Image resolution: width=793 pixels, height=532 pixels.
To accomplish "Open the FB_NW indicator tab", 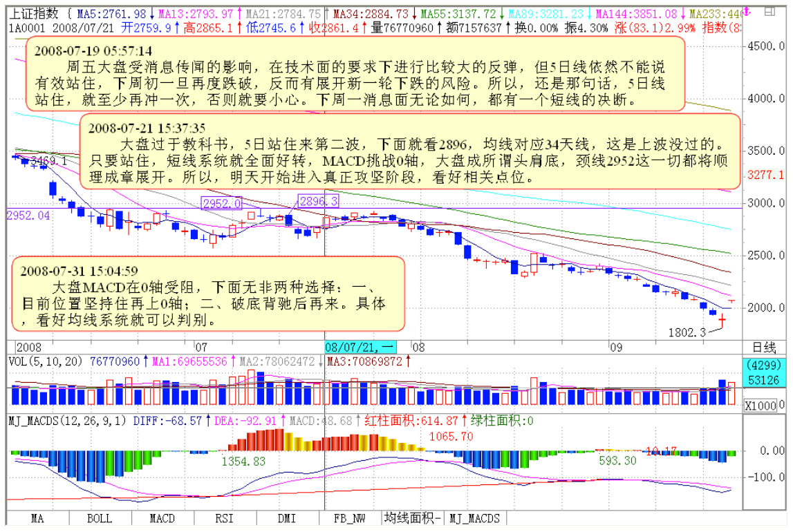I will click(349, 518).
